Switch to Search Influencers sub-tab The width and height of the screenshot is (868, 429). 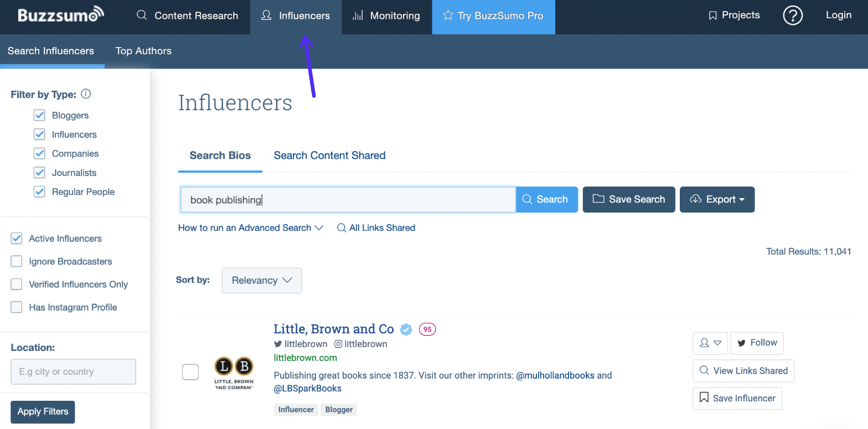point(51,51)
